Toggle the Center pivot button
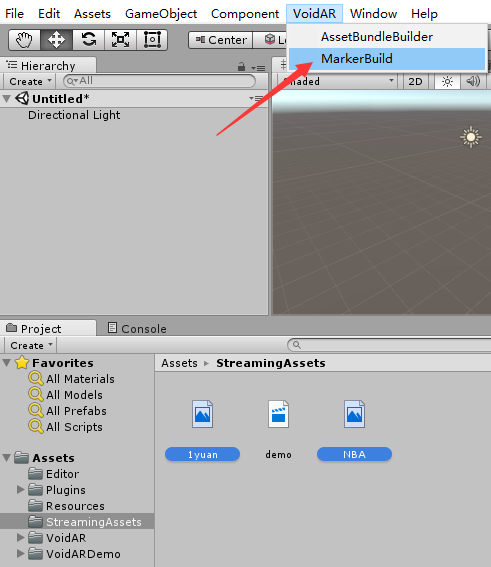 pos(220,40)
